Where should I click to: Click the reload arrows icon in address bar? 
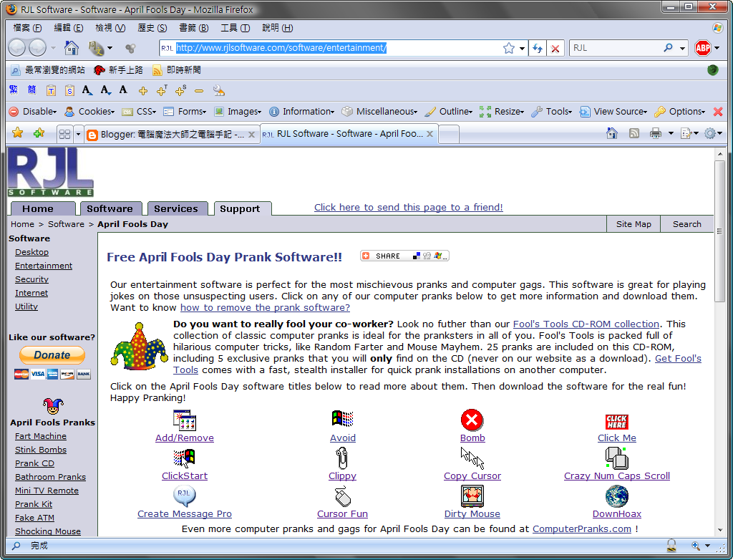pos(538,48)
